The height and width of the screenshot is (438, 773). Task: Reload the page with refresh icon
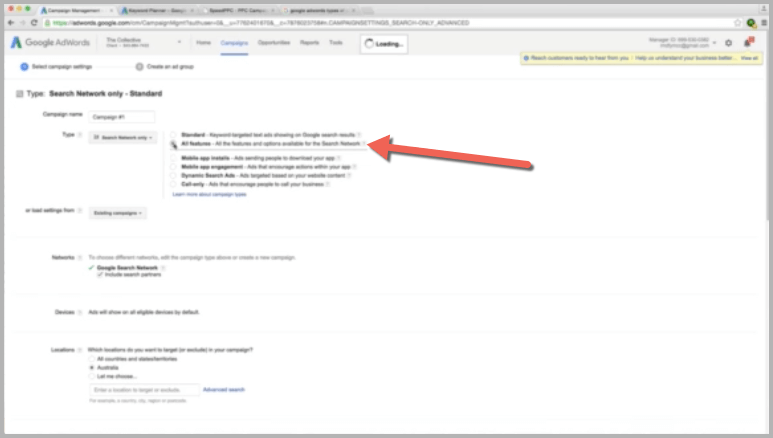(34, 23)
